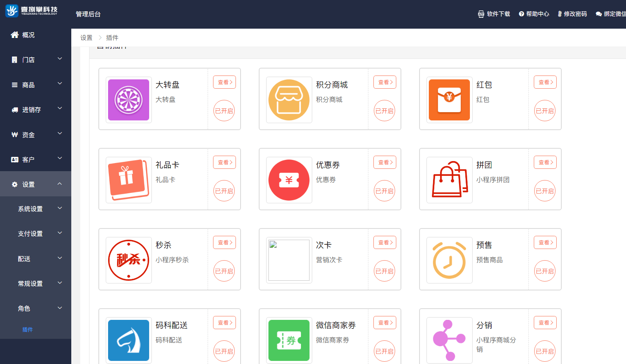
Task: Click the 码科配送 horse icon
Action: pyautogui.click(x=129, y=340)
